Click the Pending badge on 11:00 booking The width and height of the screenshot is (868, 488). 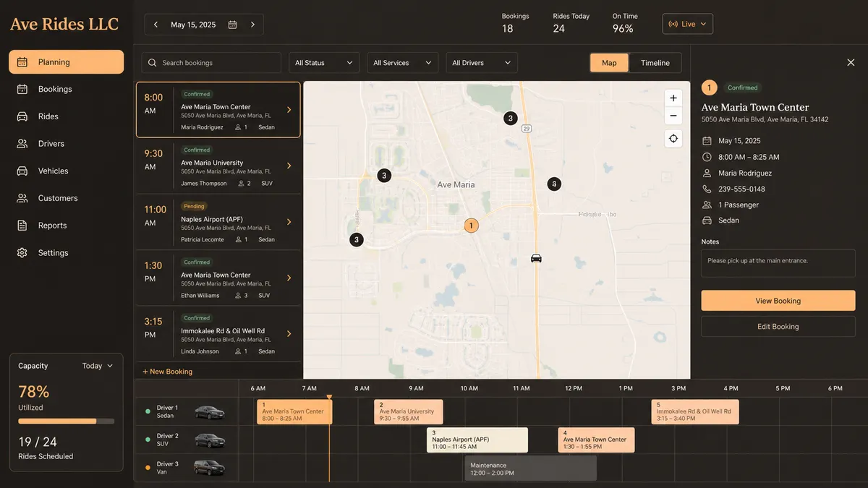coord(194,206)
